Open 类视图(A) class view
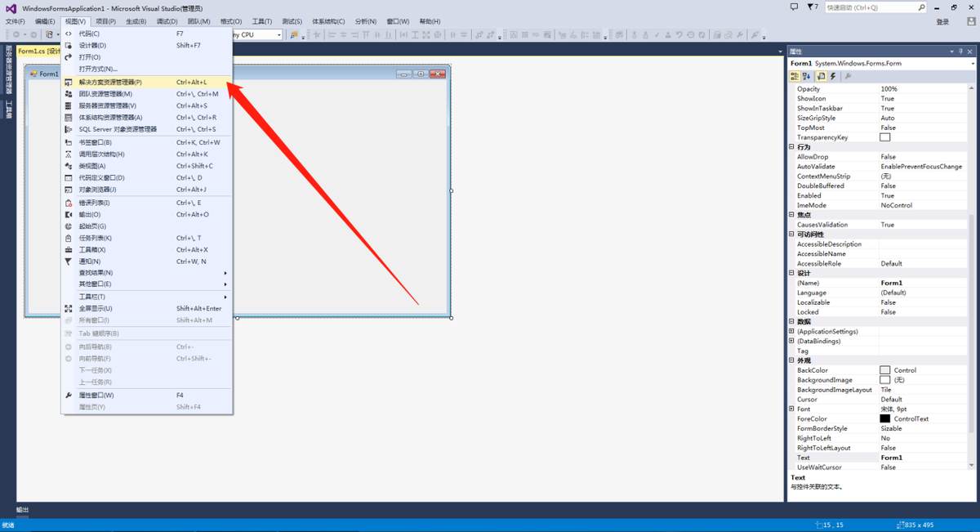Image resolution: width=980 pixels, height=532 pixels. tap(147, 166)
